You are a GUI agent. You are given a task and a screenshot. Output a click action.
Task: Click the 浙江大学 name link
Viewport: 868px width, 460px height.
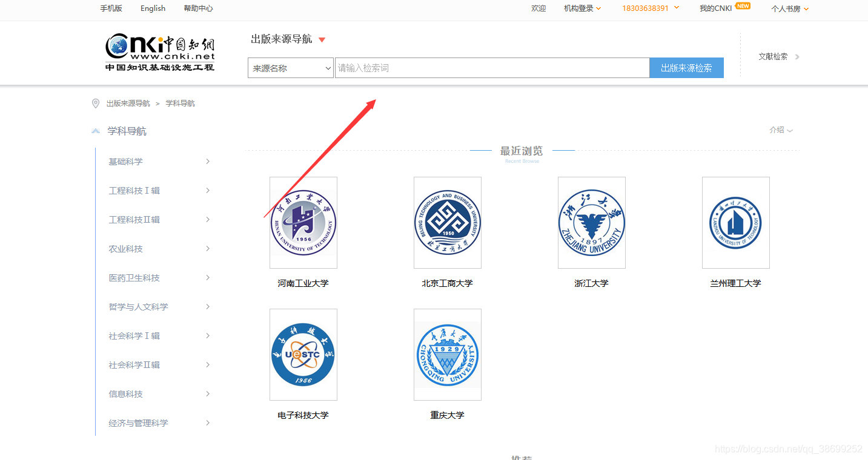(592, 283)
